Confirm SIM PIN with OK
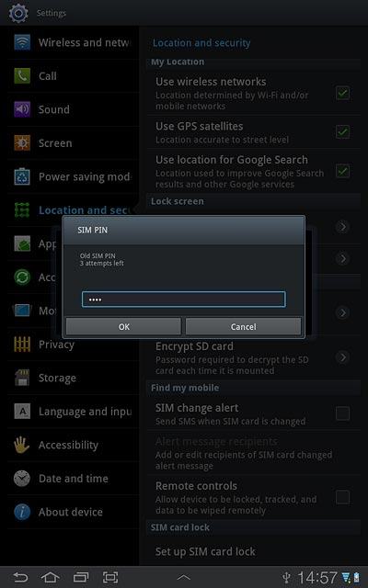The image size is (368, 588). coord(123,327)
